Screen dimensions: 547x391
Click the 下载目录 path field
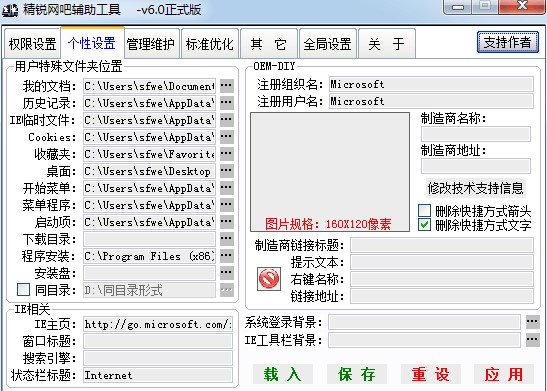149,239
